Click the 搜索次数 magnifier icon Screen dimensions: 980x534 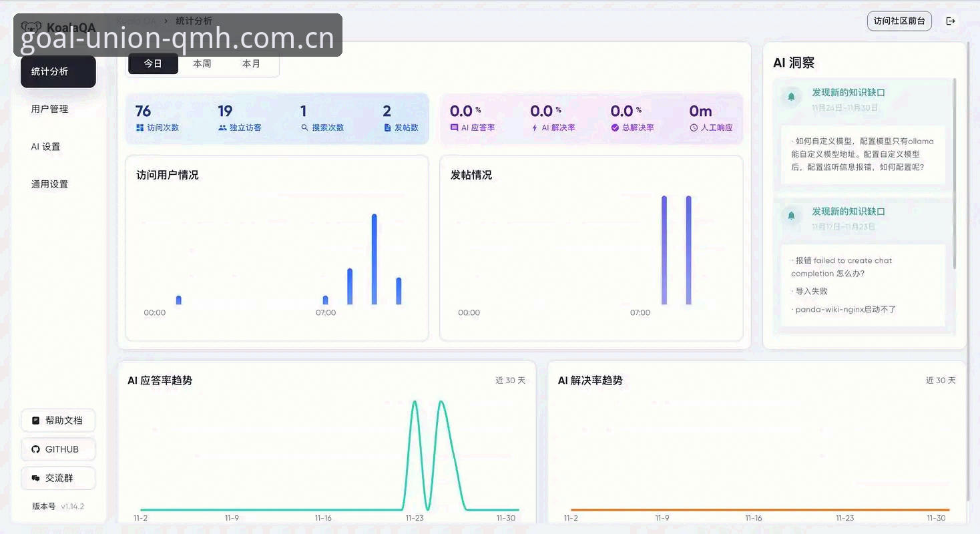point(304,127)
